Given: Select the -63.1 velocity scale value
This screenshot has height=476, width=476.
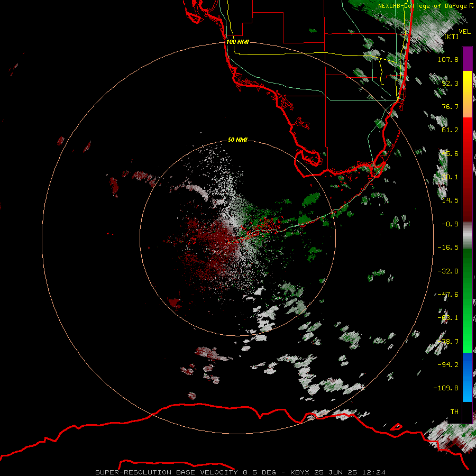Looking at the screenshot, I should (x=448, y=318).
